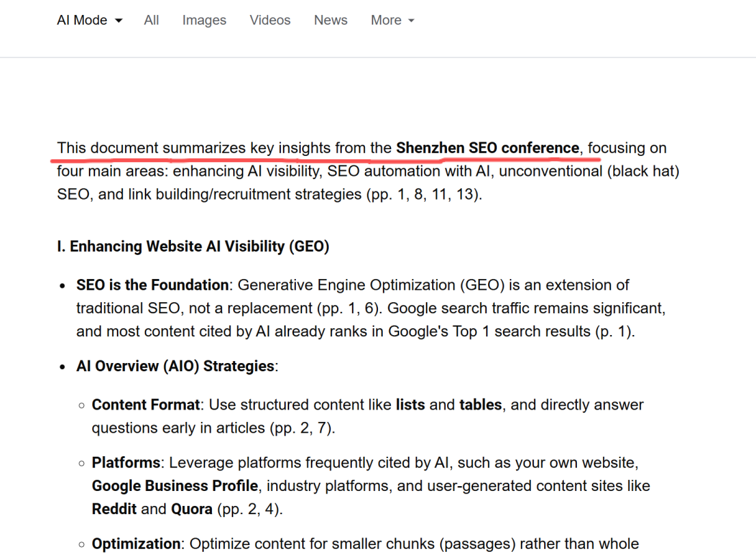756x560 pixels.
Task: Open the AI Mode dropdown arrow
Action: point(119,21)
